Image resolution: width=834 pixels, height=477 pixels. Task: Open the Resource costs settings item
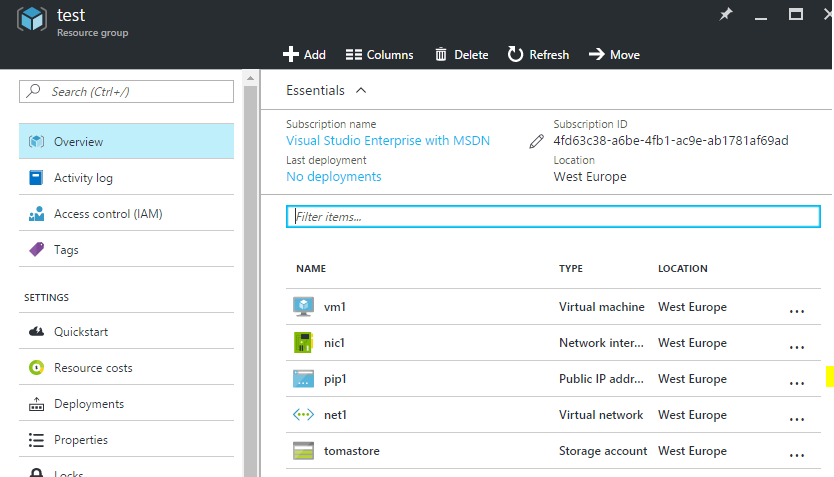[x=127, y=367]
